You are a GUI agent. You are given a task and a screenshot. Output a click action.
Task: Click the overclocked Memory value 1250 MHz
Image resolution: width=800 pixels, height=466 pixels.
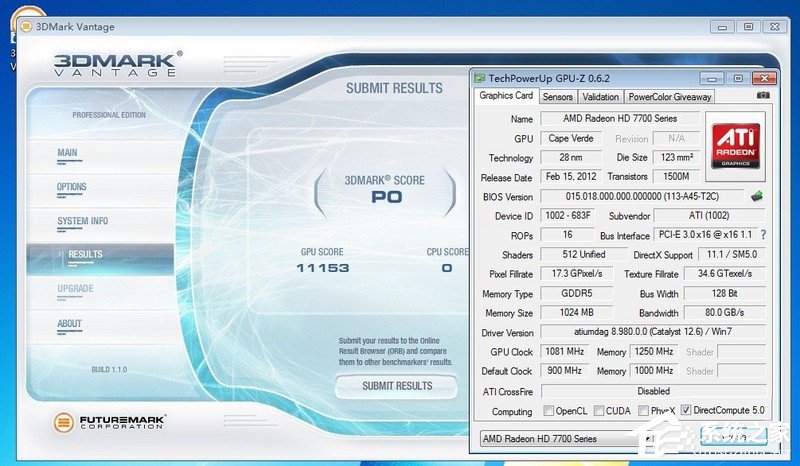654,352
